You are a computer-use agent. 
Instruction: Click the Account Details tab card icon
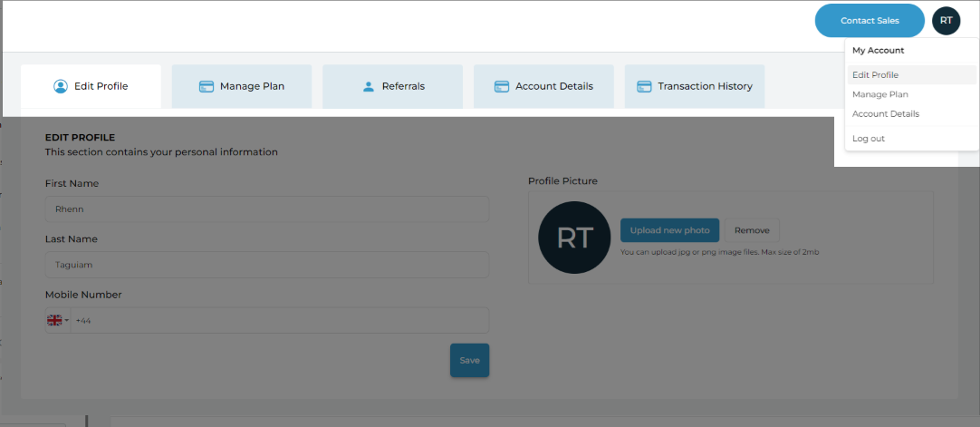[x=502, y=86]
